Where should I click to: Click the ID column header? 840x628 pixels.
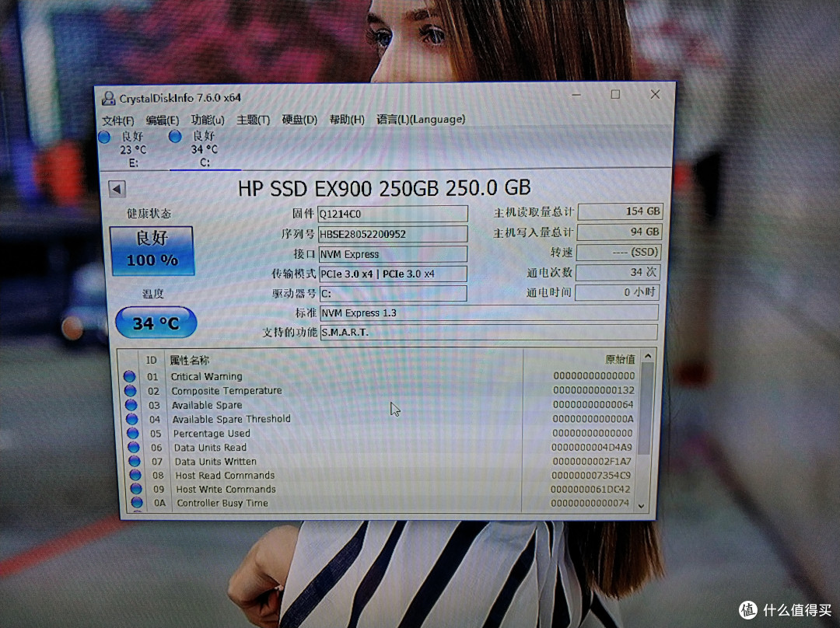[152, 361]
